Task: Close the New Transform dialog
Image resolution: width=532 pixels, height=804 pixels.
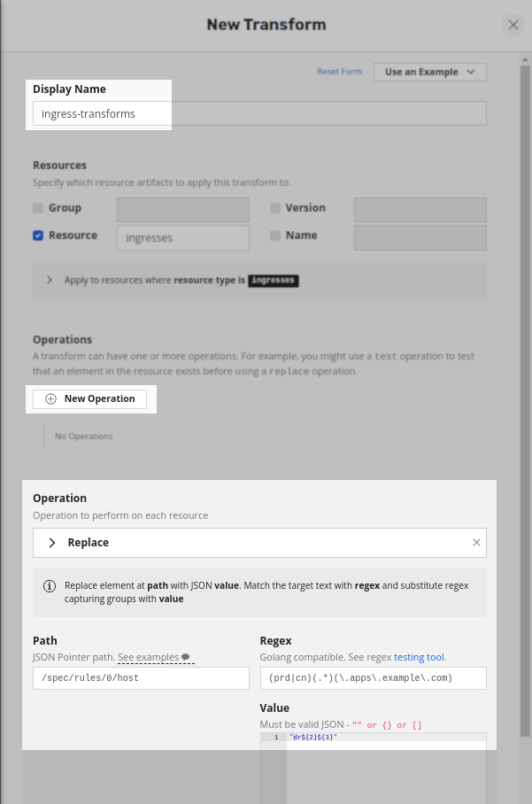Action: (x=513, y=25)
